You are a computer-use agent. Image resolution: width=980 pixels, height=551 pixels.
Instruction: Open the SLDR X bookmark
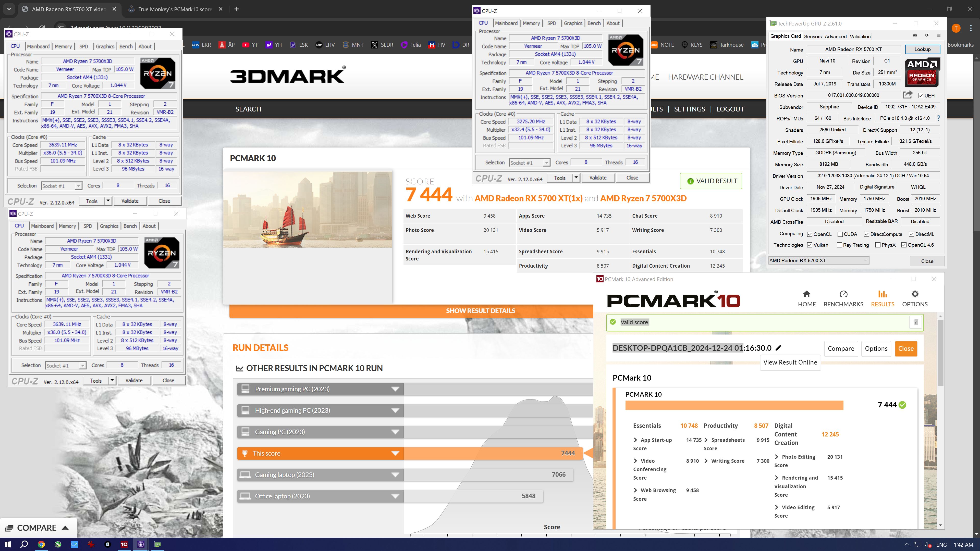pyautogui.click(x=382, y=45)
